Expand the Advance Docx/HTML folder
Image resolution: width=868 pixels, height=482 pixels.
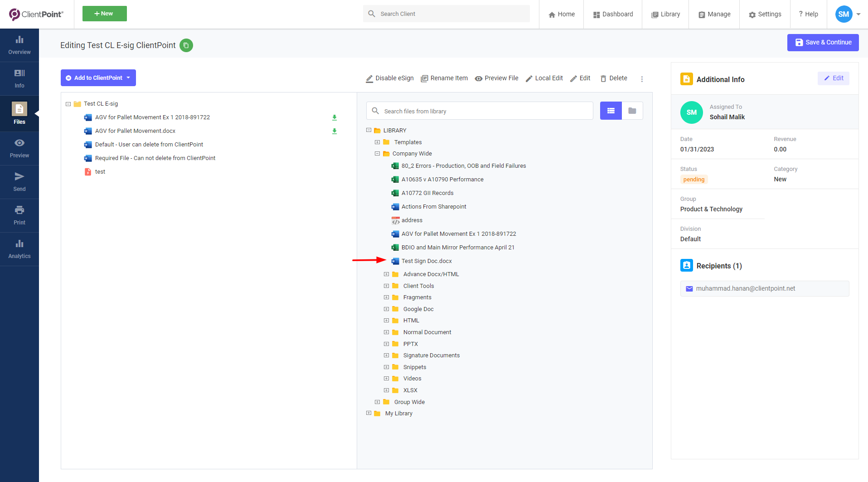pyautogui.click(x=386, y=274)
